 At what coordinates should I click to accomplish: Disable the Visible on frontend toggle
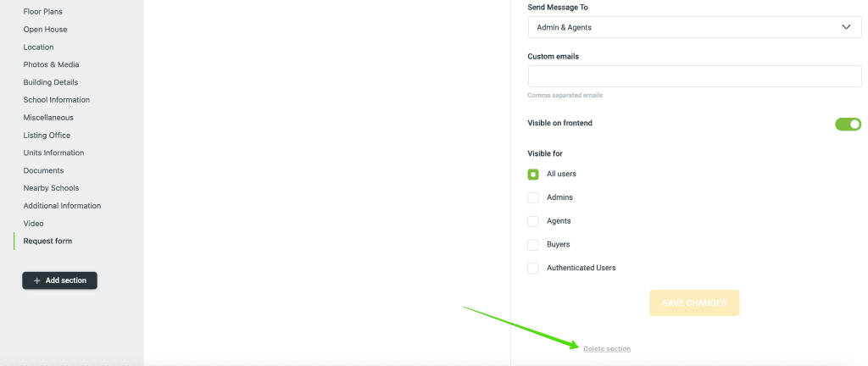point(848,124)
